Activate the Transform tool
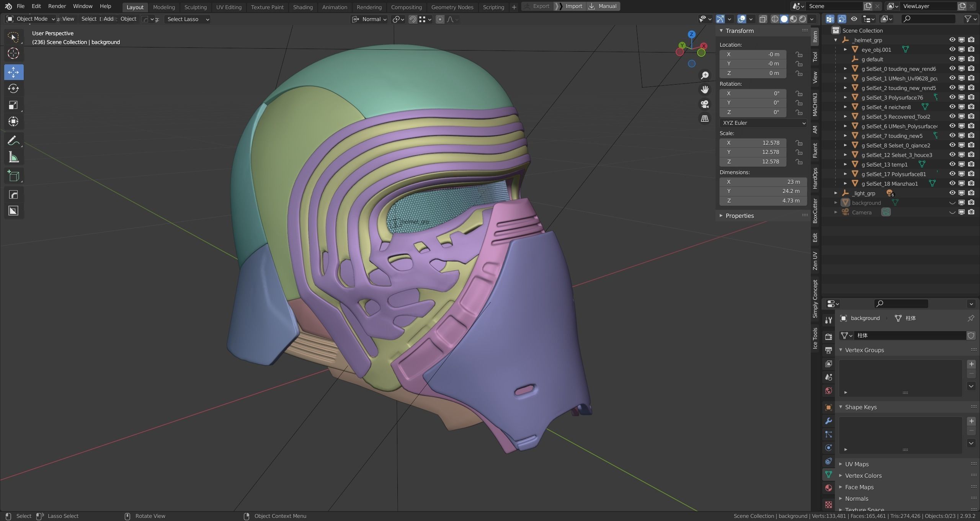This screenshot has height=521, width=980. click(x=13, y=121)
